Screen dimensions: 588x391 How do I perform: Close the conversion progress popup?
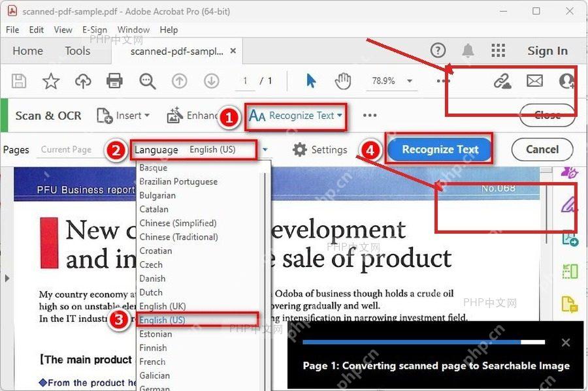tap(566, 342)
